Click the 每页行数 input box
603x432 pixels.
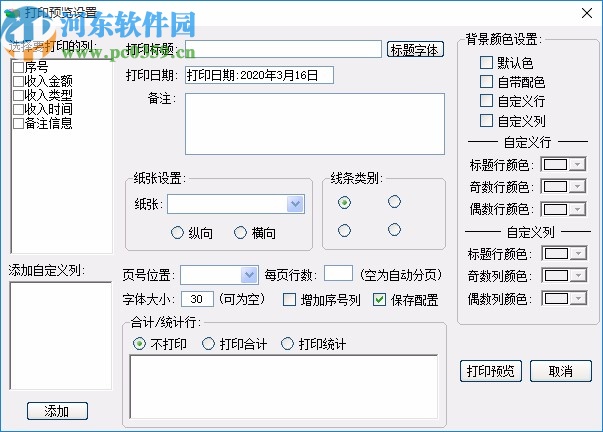click(338, 274)
